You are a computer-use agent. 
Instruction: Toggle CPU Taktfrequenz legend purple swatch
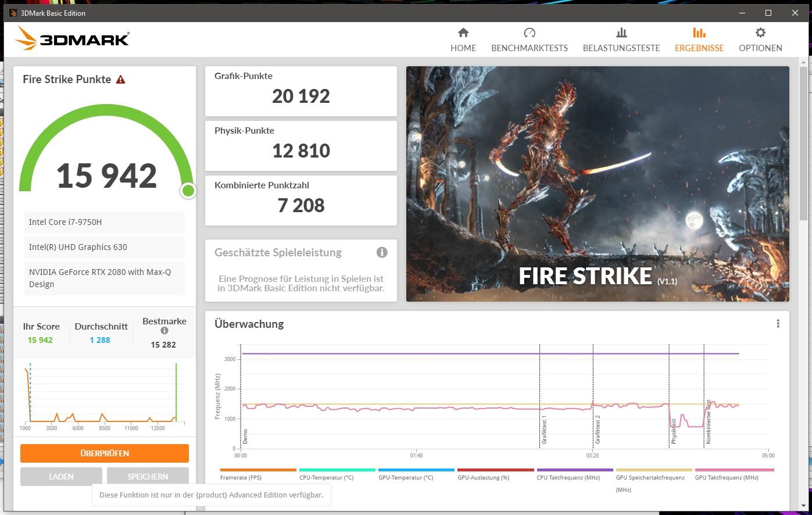pos(575,470)
